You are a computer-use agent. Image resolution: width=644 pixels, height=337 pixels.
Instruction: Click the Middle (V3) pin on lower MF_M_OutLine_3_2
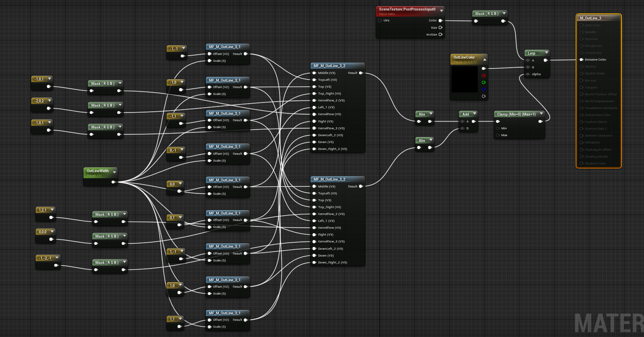(314, 186)
